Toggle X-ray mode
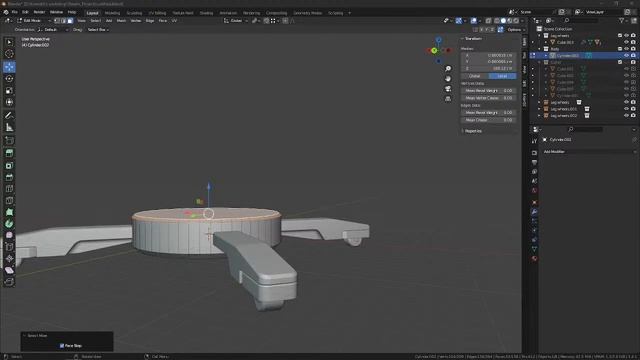This screenshot has height=360, width=640. (488, 20)
